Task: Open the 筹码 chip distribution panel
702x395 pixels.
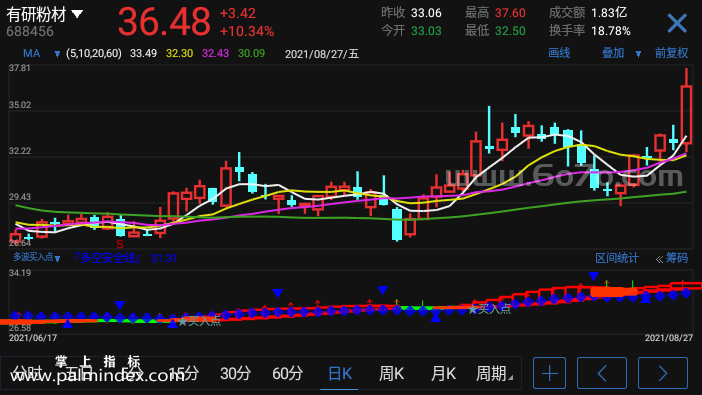Action: 672,258
